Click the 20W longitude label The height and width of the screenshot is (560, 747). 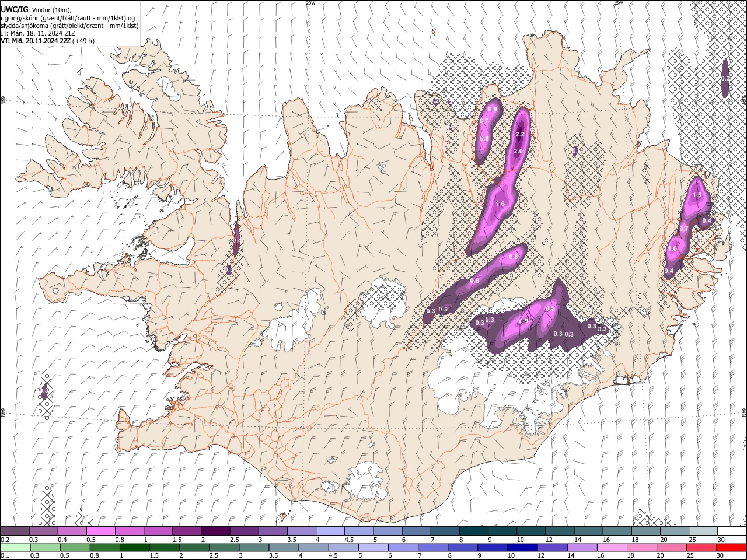pos(310,3)
